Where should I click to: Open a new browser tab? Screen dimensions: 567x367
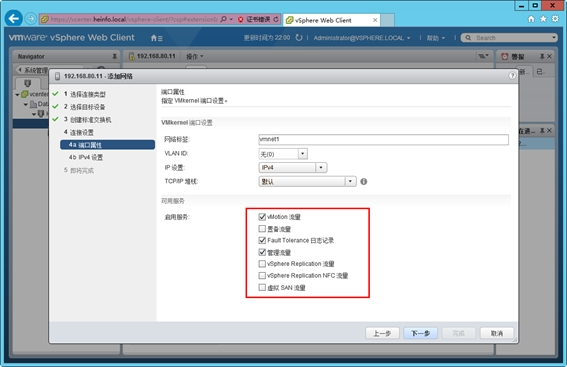(387, 20)
